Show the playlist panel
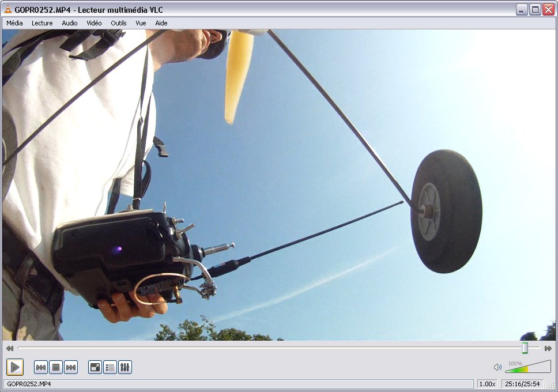Viewport: 558px width, 392px height. (x=110, y=367)
